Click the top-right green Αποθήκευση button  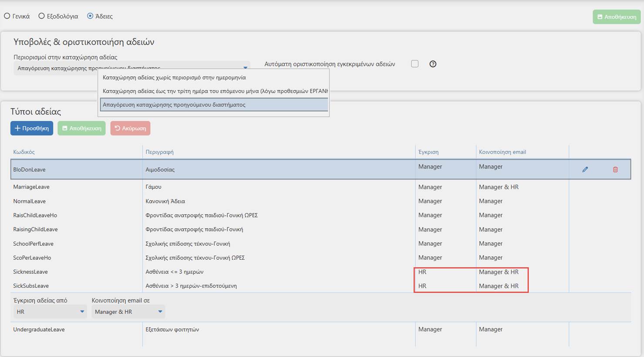pyautogui.click(x=617, y=17)
